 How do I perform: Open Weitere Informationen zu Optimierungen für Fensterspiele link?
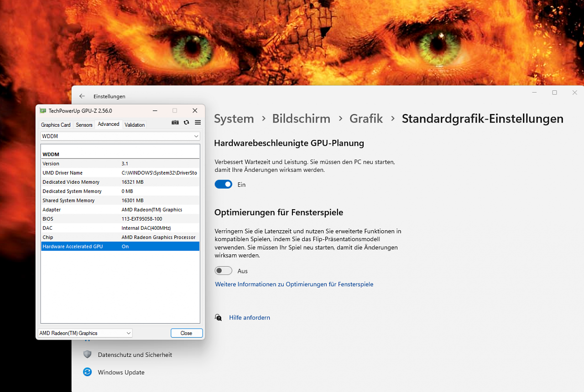[294, 284]
